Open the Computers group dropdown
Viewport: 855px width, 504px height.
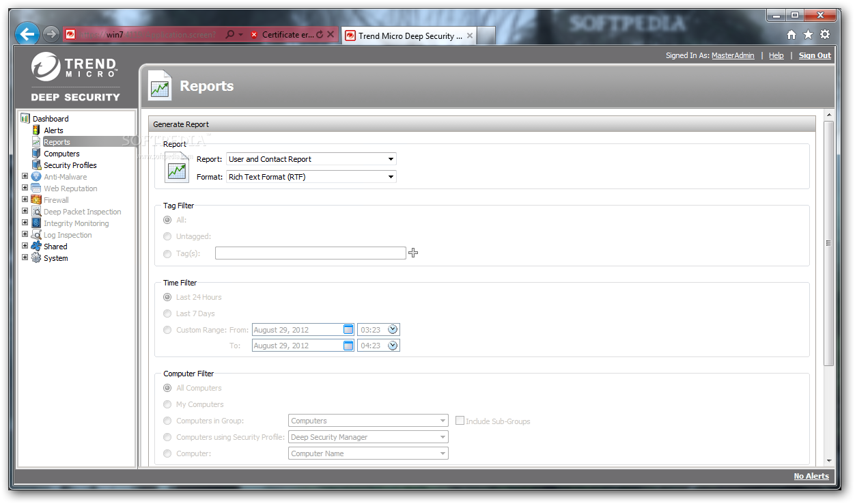pyautogui.click(x=369, y=421)
